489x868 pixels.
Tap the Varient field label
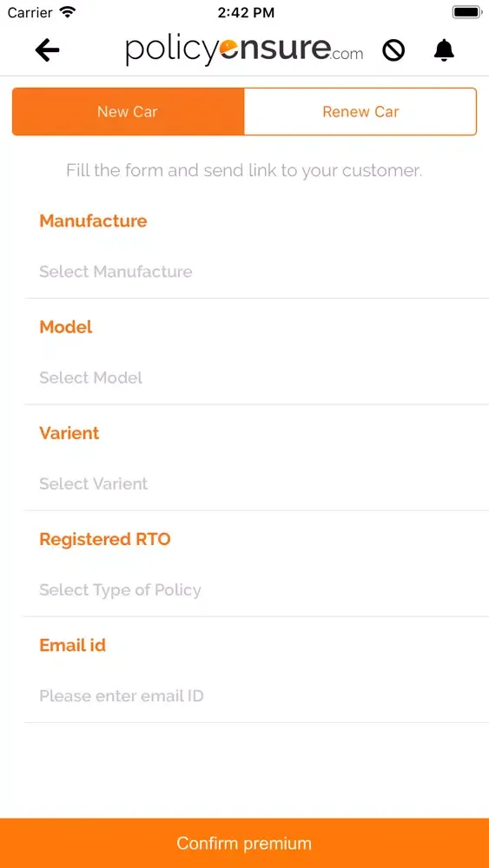pos(69,433)
